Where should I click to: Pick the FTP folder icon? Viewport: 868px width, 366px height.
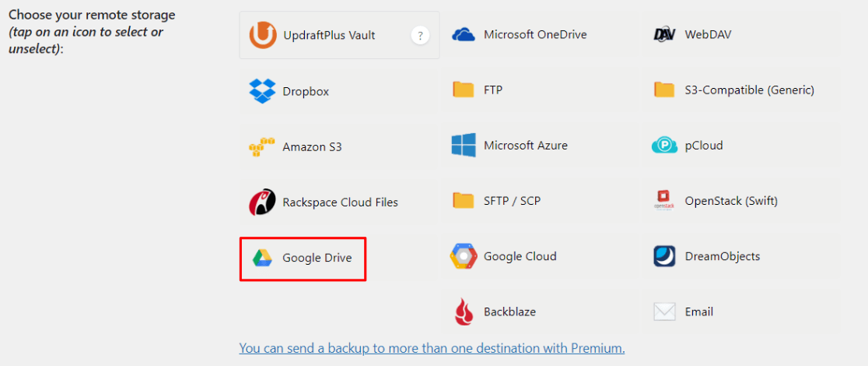tap(464, 90)
